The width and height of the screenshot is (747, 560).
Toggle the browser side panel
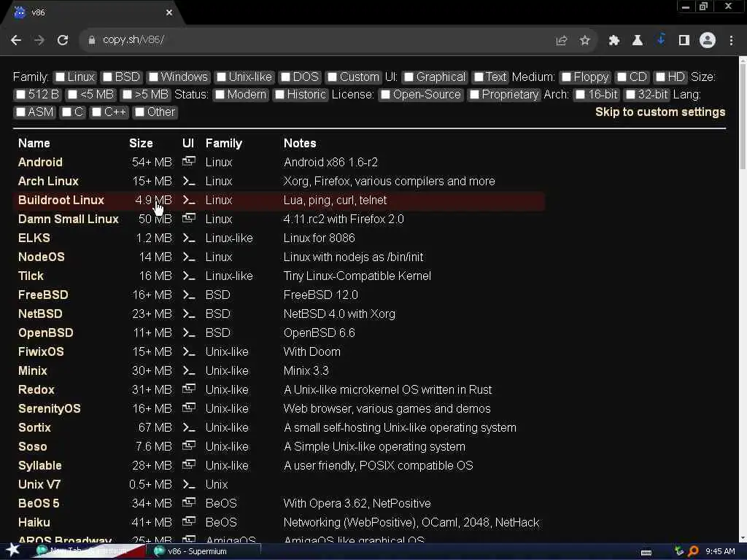tap(684, 41)
